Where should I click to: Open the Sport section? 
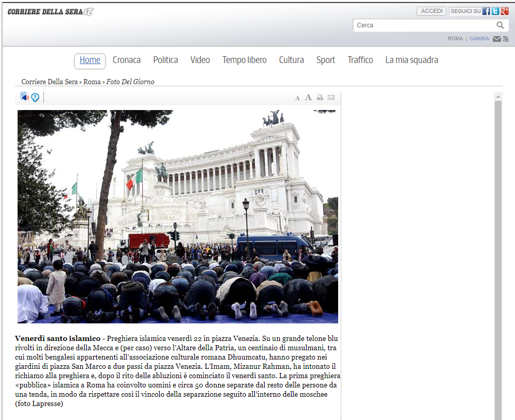click(x=325, y=60)
